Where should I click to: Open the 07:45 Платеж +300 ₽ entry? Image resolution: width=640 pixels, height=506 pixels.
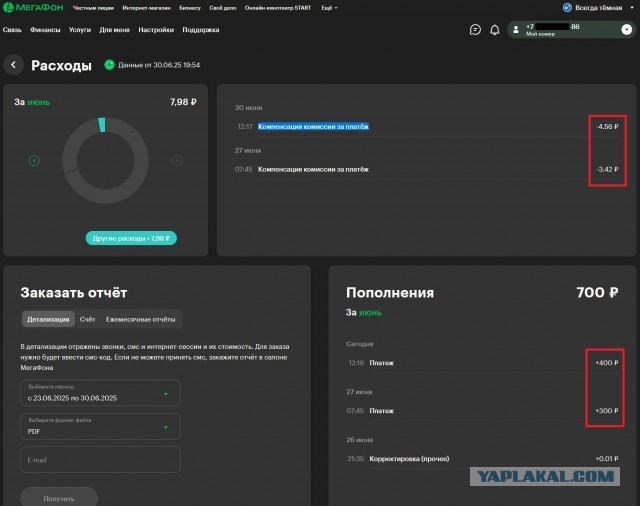(482, 411)
